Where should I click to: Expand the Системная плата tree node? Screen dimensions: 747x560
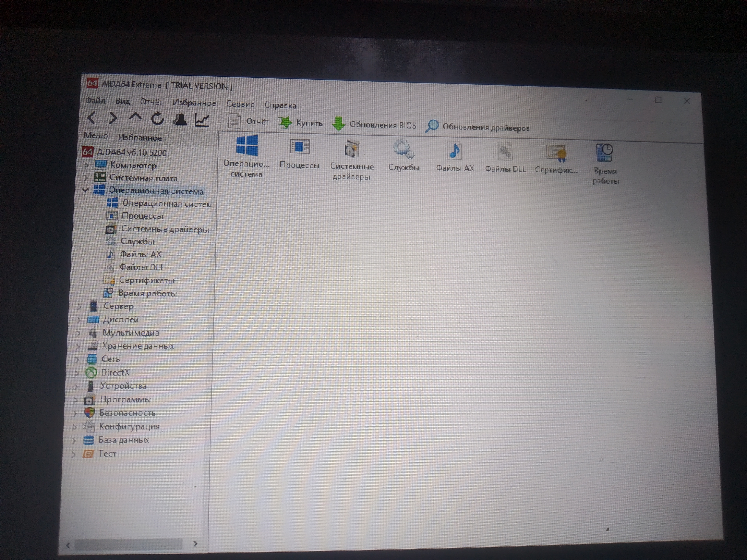click(x=86, y=178)
